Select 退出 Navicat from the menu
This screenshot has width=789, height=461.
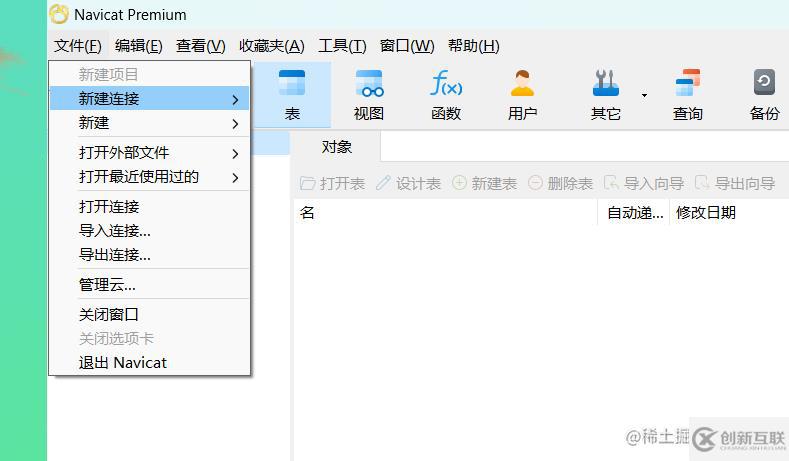click(x=149, y=362)
